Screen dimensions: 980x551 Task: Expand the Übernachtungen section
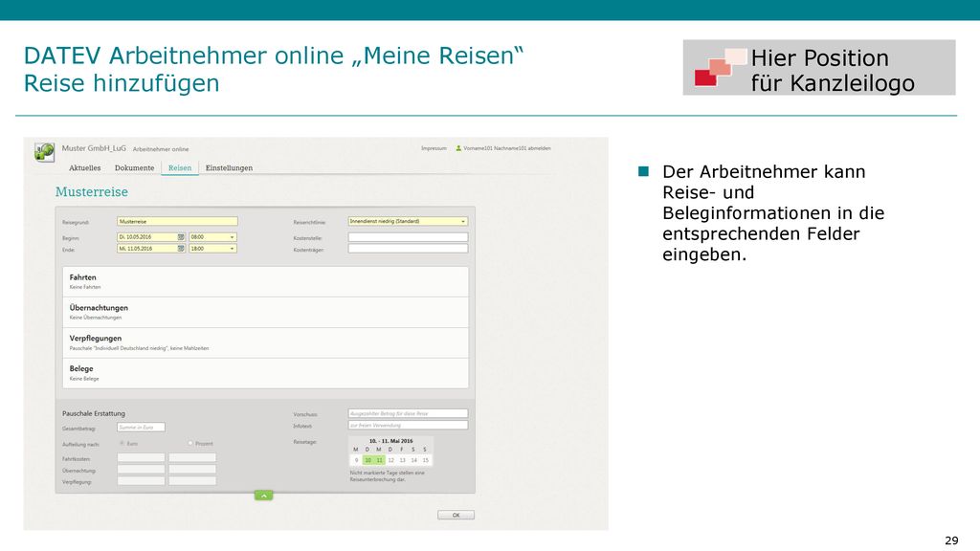(266, 313)
